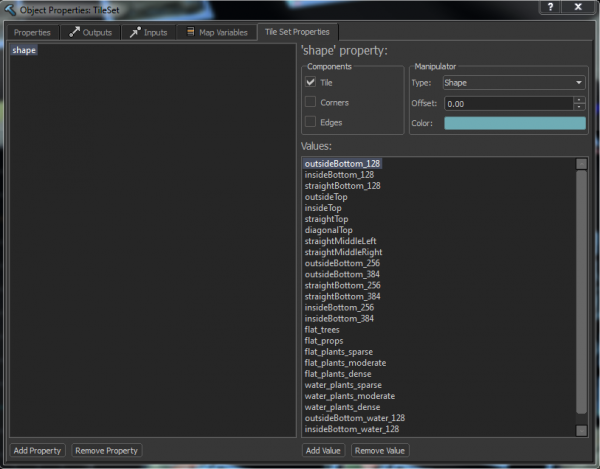Select the straightMiddleRight value
This screenshot has width=600, height=469.
[x=344, y=252]
